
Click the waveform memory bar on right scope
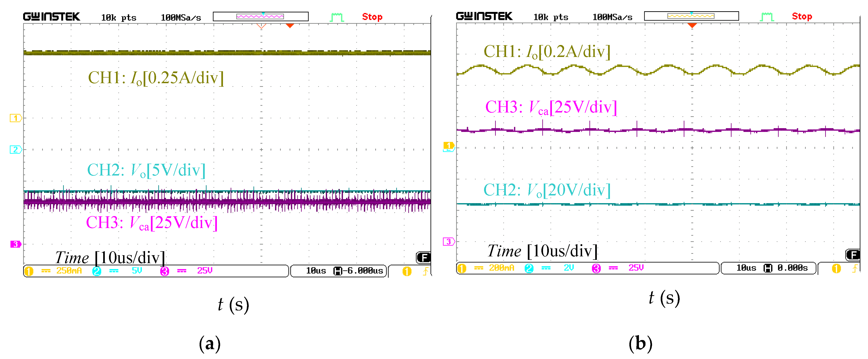tap(691, 16)
